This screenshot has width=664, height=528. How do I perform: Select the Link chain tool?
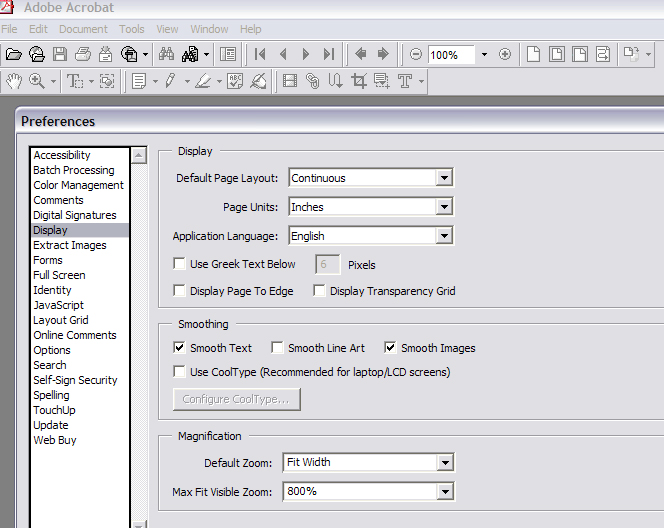pos(313,80)
